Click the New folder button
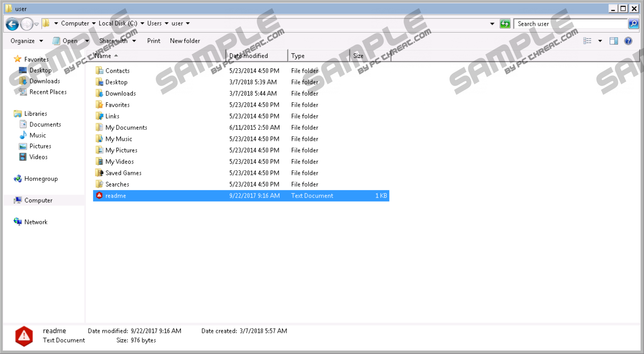This screenshot has width=644, height=354. click(x=185, y=41)
